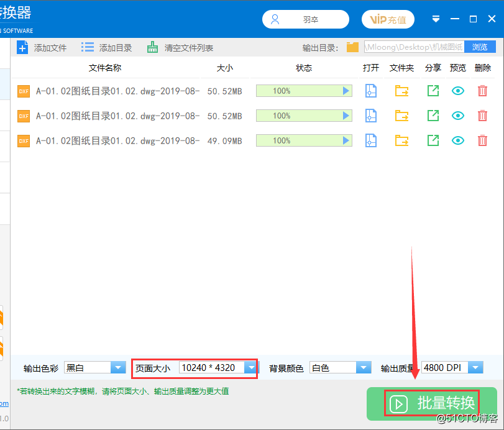Open containing folder for second 50.52MB file
Screen dimensions: 504x430
[x=402, y=116]
